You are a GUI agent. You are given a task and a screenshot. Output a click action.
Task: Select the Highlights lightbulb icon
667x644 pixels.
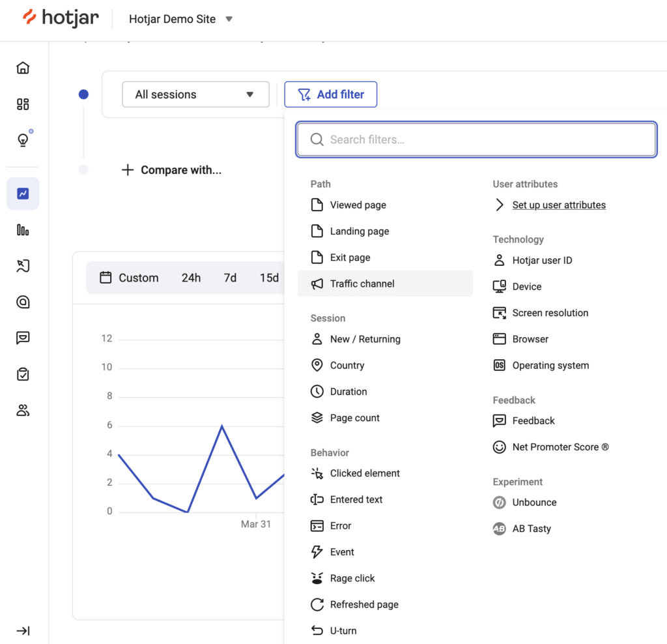[x=23, y=139]
